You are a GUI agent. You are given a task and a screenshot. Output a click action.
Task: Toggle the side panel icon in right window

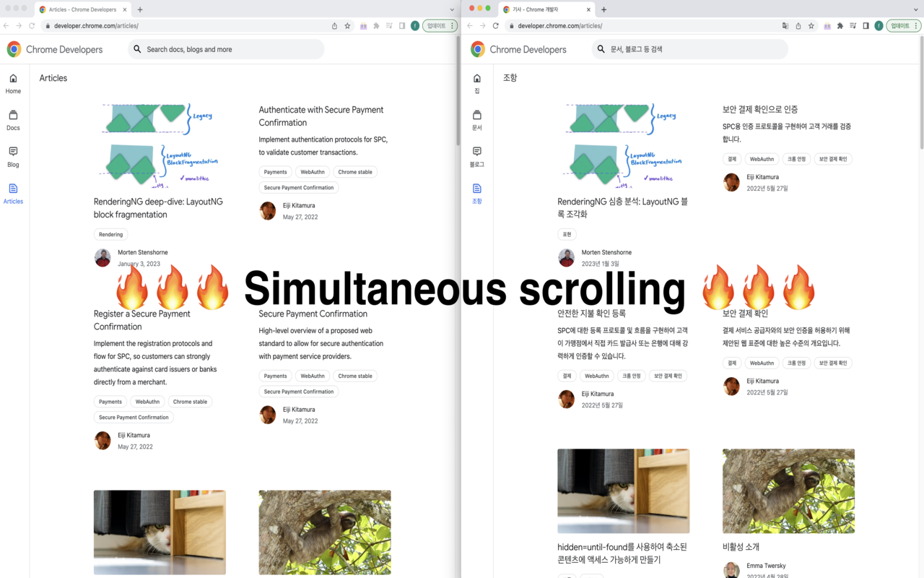866,25
